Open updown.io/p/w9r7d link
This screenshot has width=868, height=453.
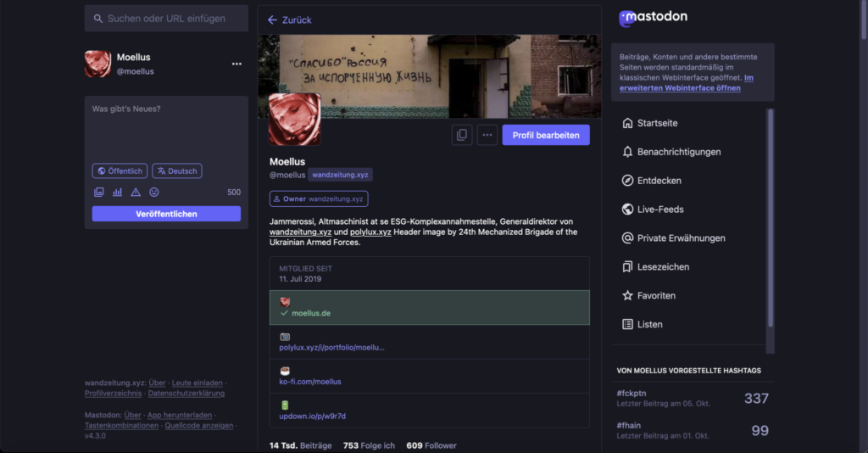pos(312,416)
